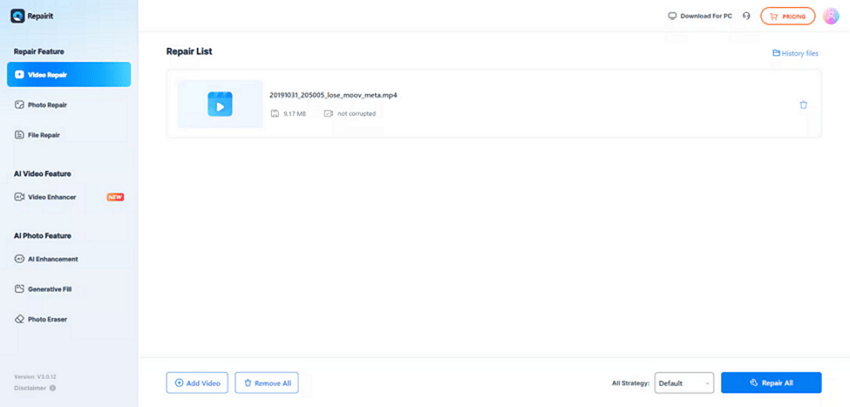
Task: Go to AI Enhancement
Action: [x=52, y=259]
